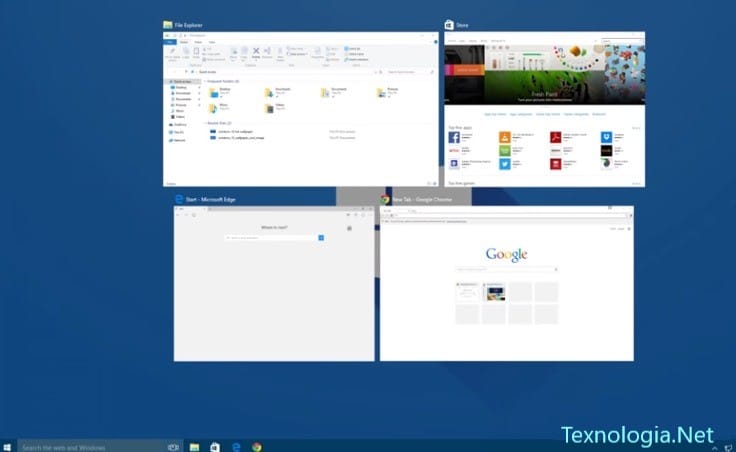Click the Google Chrome taskbar icon

257,446
